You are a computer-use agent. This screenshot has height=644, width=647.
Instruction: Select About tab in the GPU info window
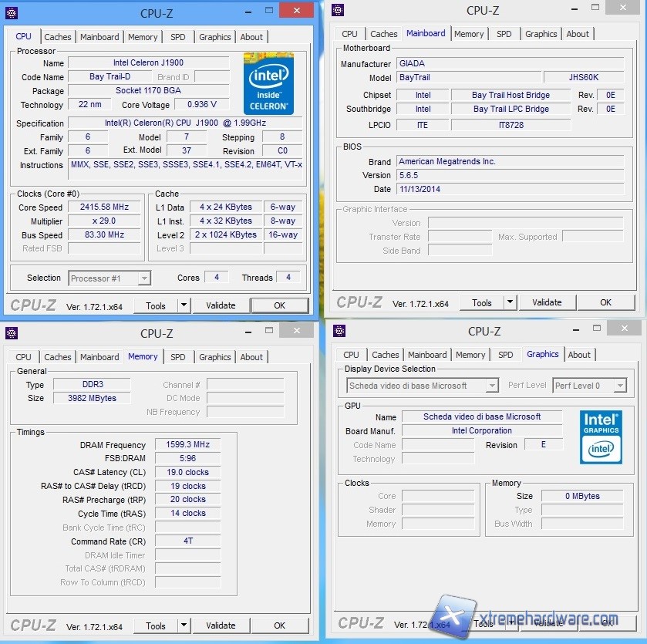pos(579,355)
